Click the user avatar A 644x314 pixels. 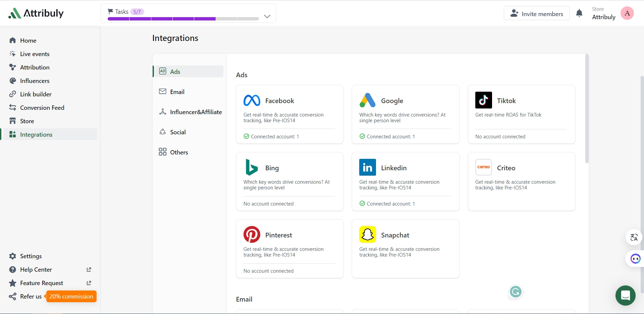point(627,13)
